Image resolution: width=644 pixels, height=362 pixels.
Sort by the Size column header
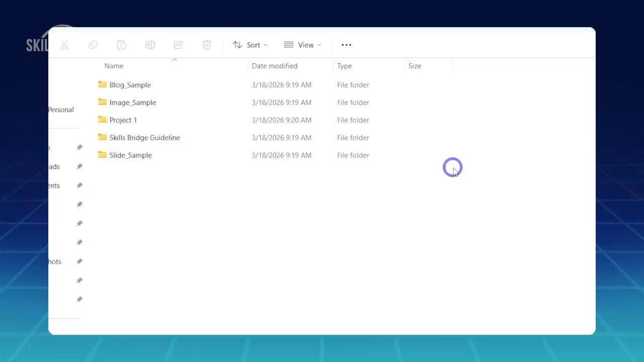[415, 66]
